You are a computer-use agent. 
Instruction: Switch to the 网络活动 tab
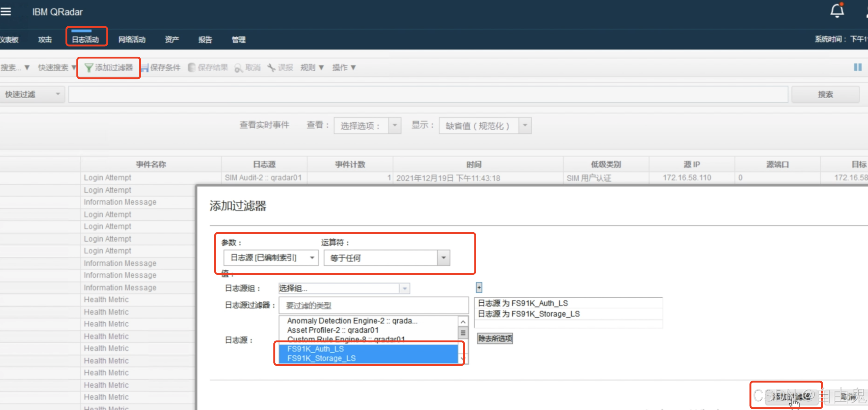click(x=132, y=39)
